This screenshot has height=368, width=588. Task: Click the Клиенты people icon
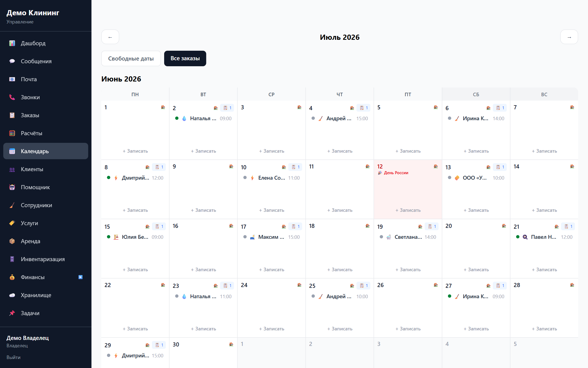click(12, 169)
